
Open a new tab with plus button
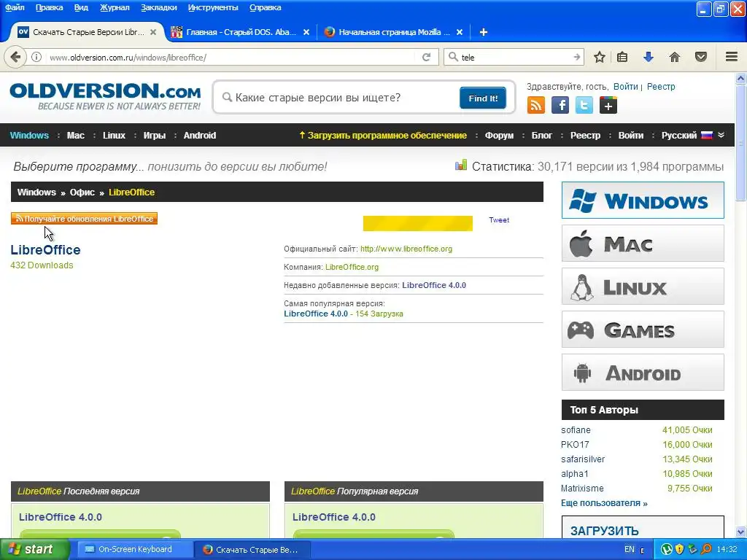click(483, 32)
